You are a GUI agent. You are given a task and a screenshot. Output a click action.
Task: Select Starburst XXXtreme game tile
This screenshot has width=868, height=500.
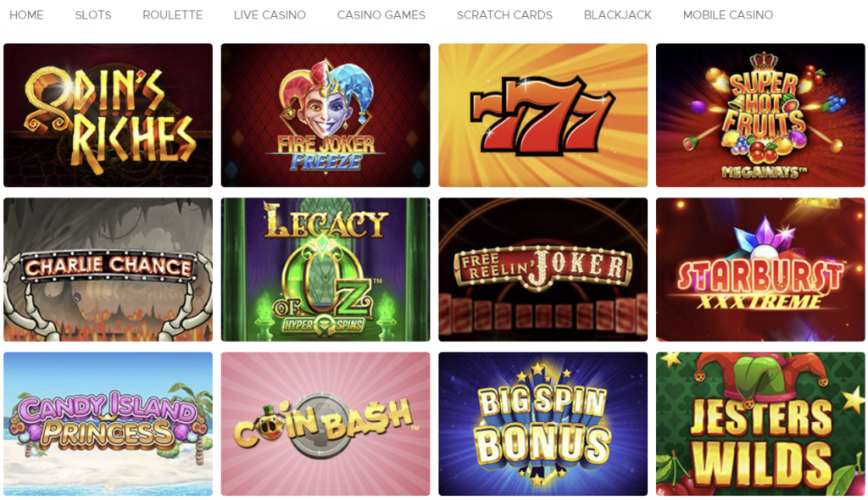click(x=760, y=269)
